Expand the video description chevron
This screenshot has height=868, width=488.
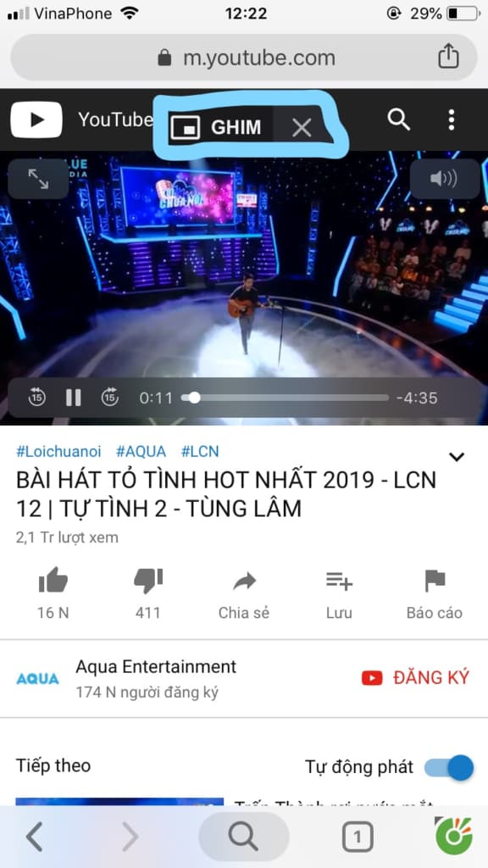pos(457,457)
